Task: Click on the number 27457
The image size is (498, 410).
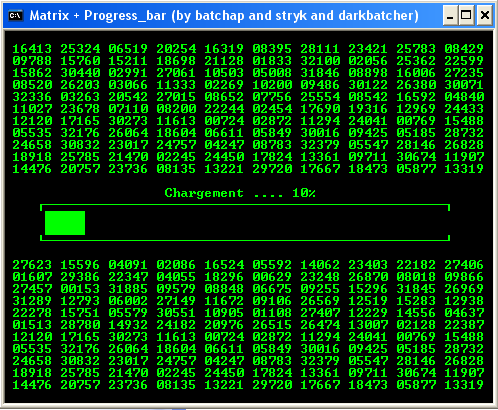Action: (32, 289)
